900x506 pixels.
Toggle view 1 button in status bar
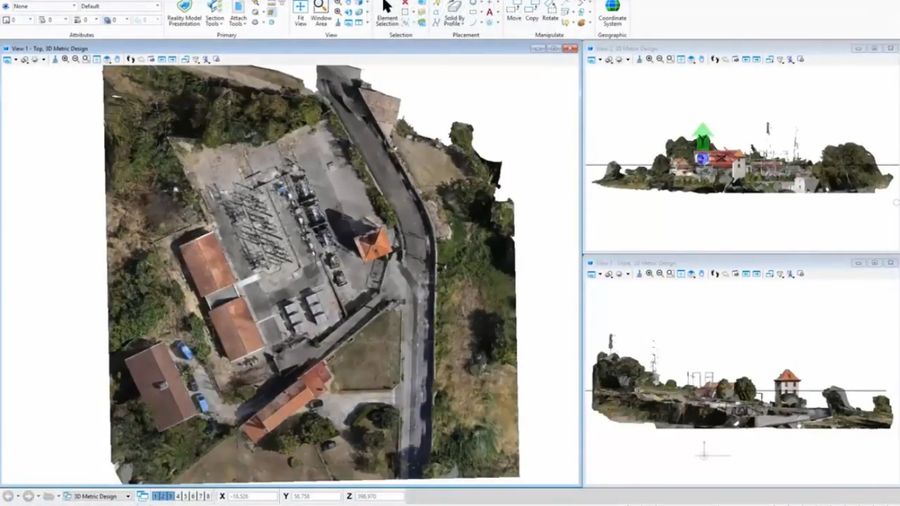tap(155, 496)
